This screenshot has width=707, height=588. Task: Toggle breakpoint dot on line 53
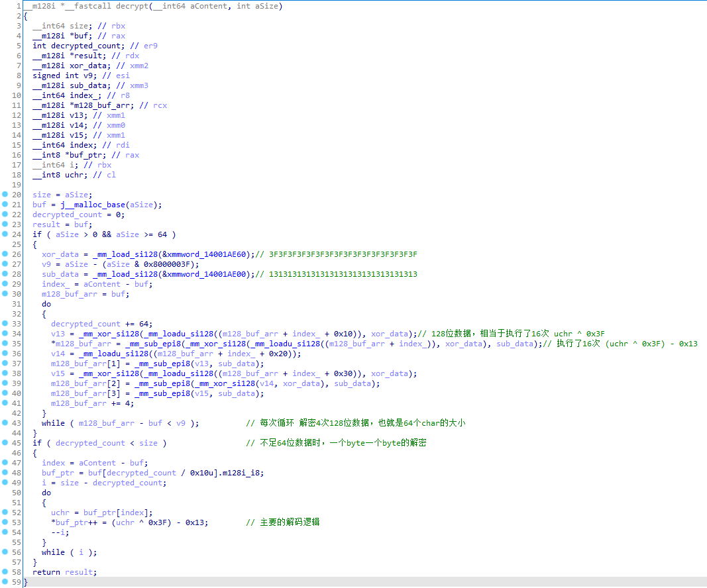[5, 522]
